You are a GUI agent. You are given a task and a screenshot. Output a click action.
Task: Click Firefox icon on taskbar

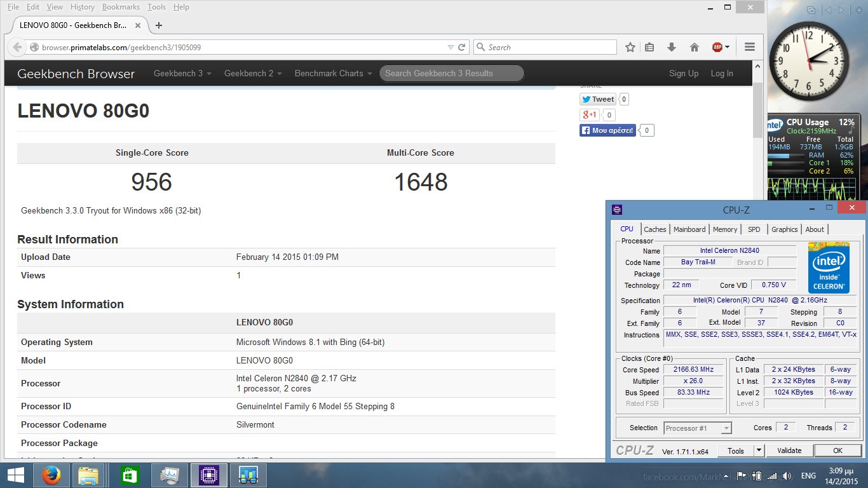tap(51, 475)
